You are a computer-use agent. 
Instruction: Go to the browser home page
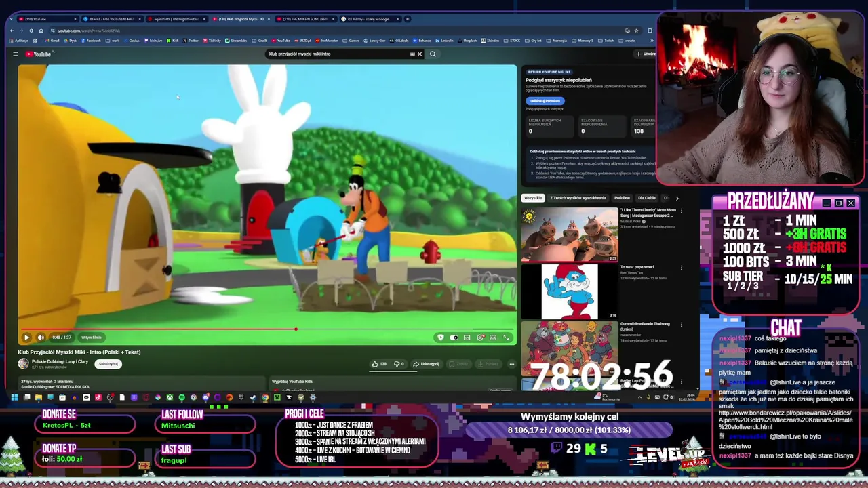41,30
